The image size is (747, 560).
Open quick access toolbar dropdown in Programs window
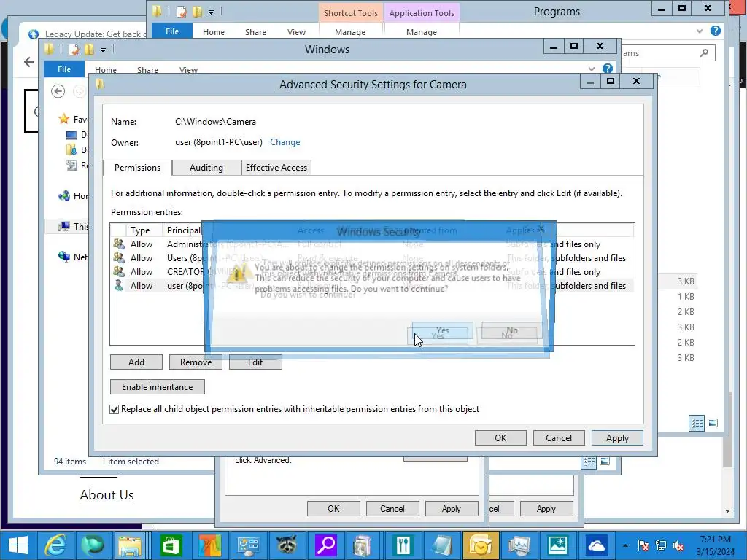(211, 12)
